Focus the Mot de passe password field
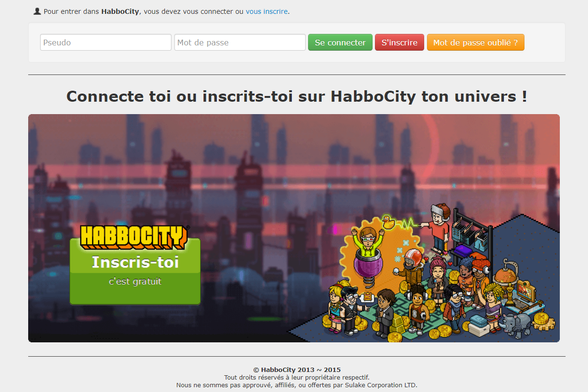This screenshot has width=588, height=392. (x=240, y=42)
